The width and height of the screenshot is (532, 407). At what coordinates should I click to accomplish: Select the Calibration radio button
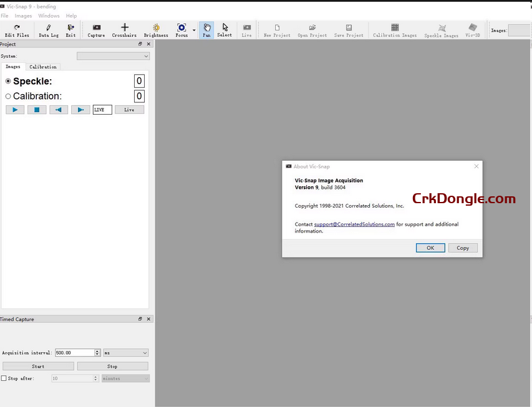pos(9,97)
